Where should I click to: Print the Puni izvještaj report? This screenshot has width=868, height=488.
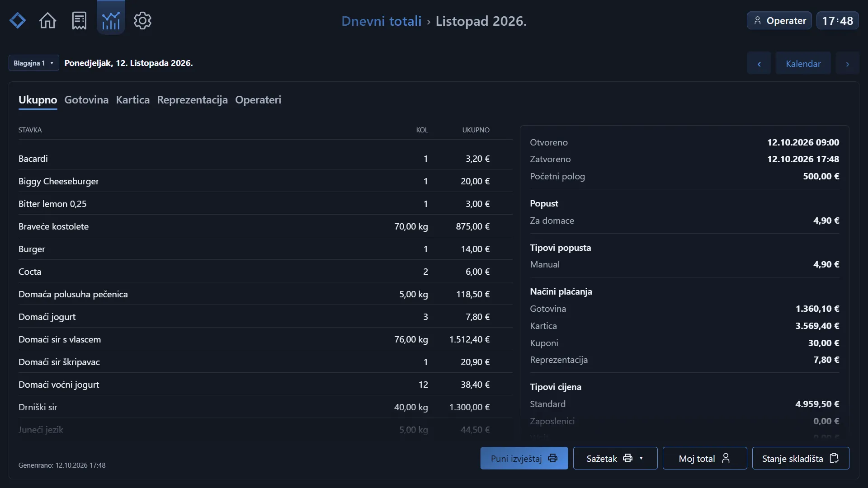point(524,458)
